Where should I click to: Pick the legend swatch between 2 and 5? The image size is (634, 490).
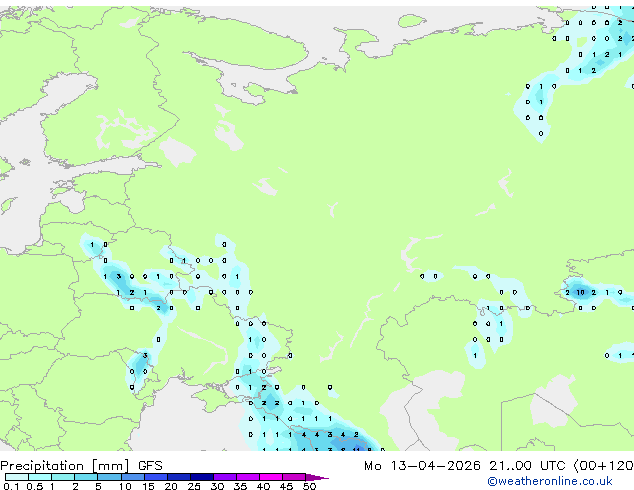86,477
